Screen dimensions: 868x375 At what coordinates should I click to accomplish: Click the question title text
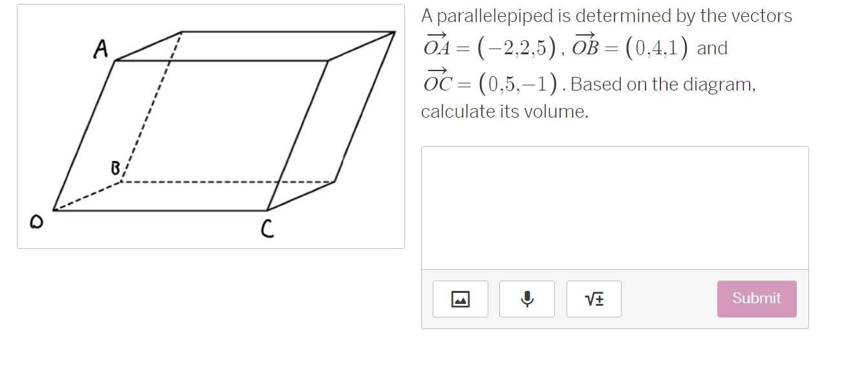pos(606,15)
